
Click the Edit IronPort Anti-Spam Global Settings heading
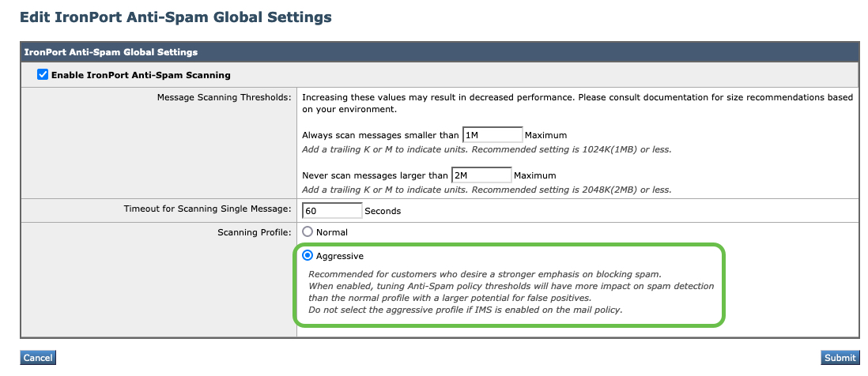175,17
